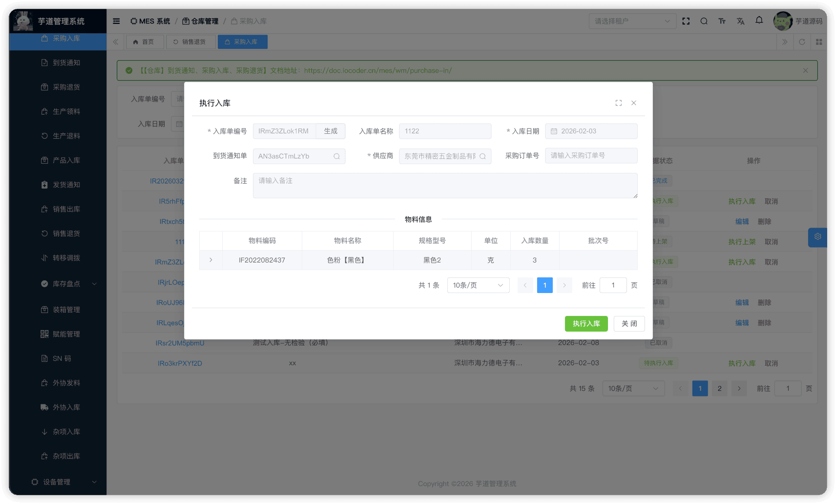Switch to the 首页 tab
This screenshot has width=836, height=504.
(145, 42)
